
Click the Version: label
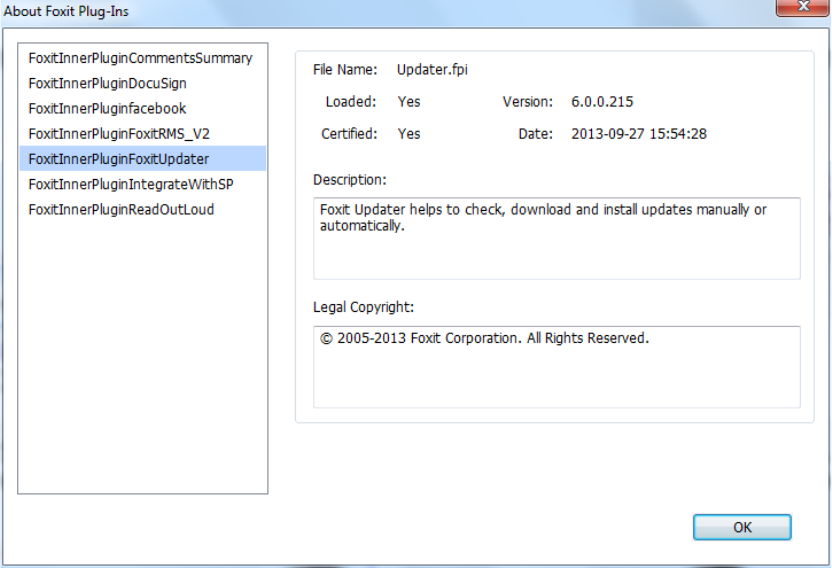pos(527,102)
